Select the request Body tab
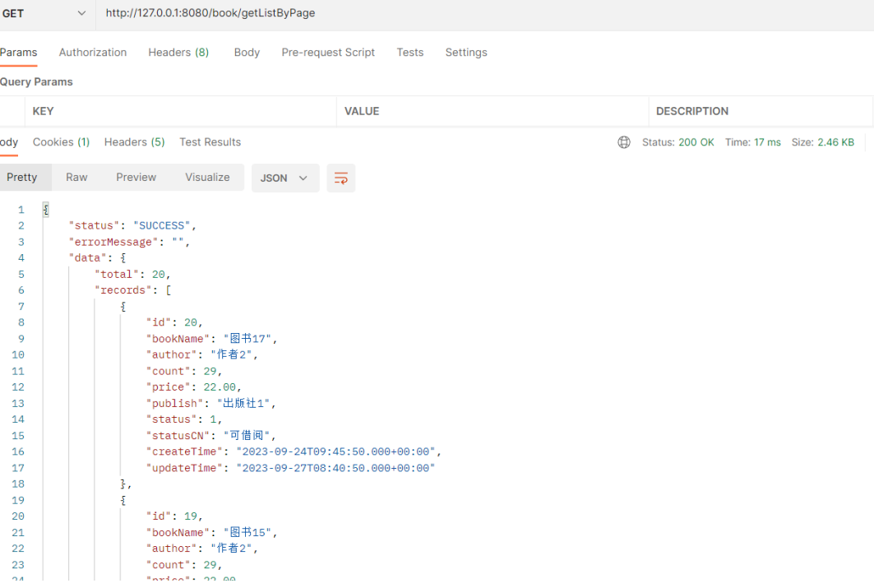 coord(247,53)
